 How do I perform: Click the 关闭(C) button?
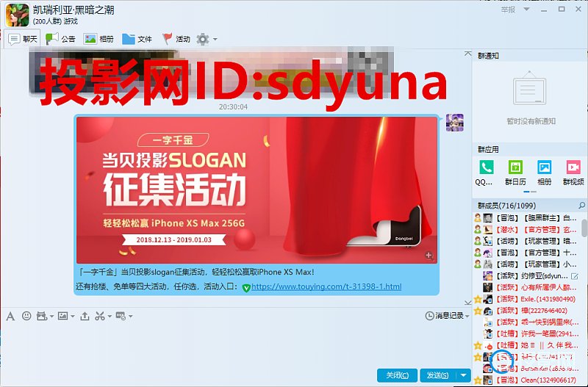(397, 375)
